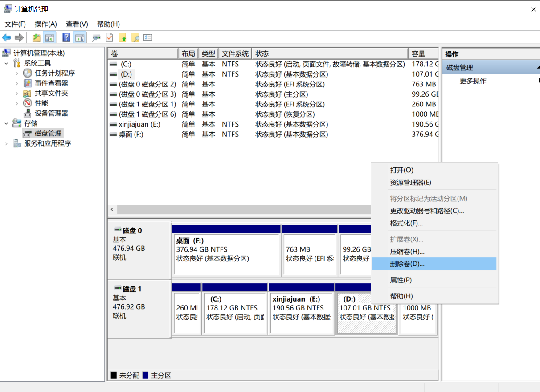
Task: Toggle the show/hide action pane icon
Action: [x=80, y=38]
